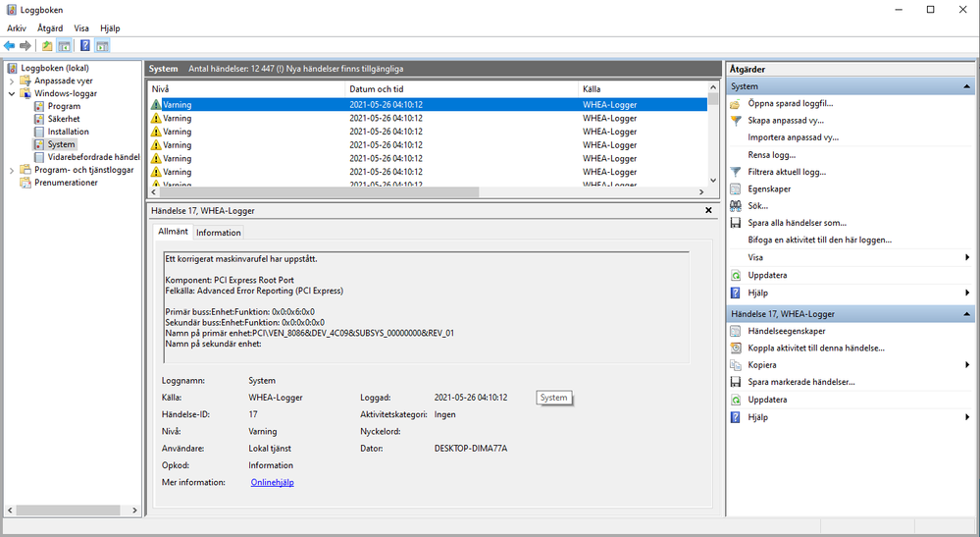The image size is (980, 537).
Task: Collapse the Windows-loggar tree node
Action: (x=12, y=94)
